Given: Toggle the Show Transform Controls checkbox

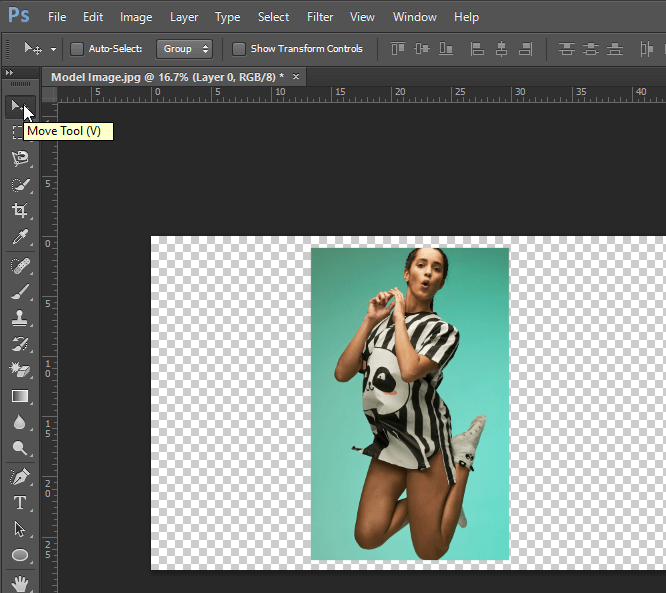Looking at the screenshot, I should pyautogui.click(x=238, y=49).
